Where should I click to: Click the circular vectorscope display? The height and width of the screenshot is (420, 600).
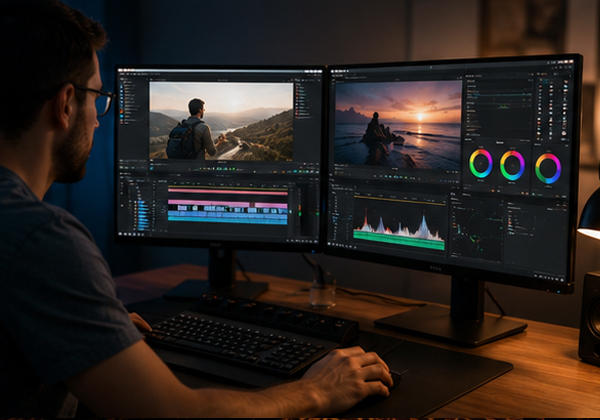pos(477,228)
